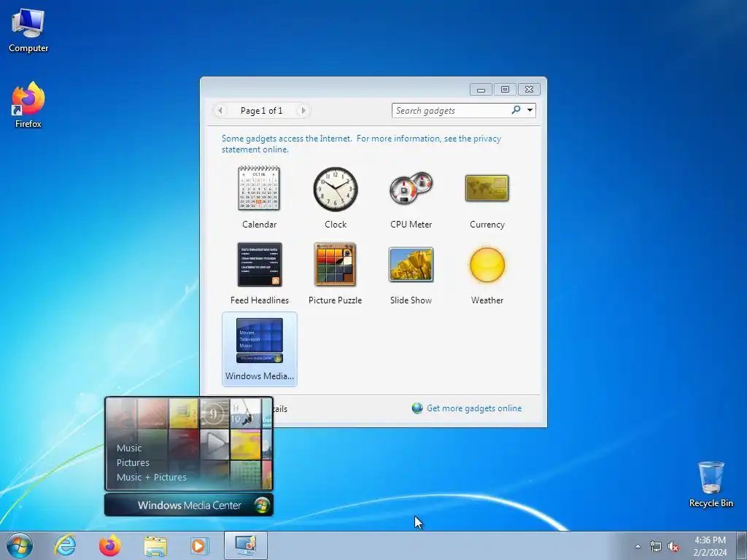Open the search gadgets dropdown arrow
Image resolution: width=747 pixels, height=560 pixels.
(x=530, y=111)
